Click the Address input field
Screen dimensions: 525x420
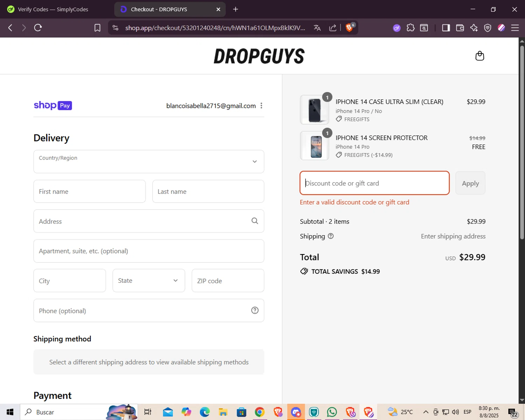pyautogui.click(x=149, y=221)
